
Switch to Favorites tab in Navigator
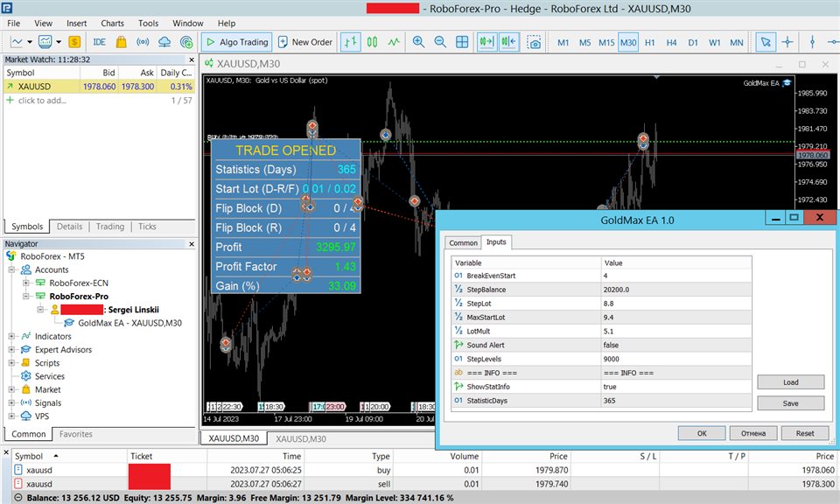tap(75, 434)
